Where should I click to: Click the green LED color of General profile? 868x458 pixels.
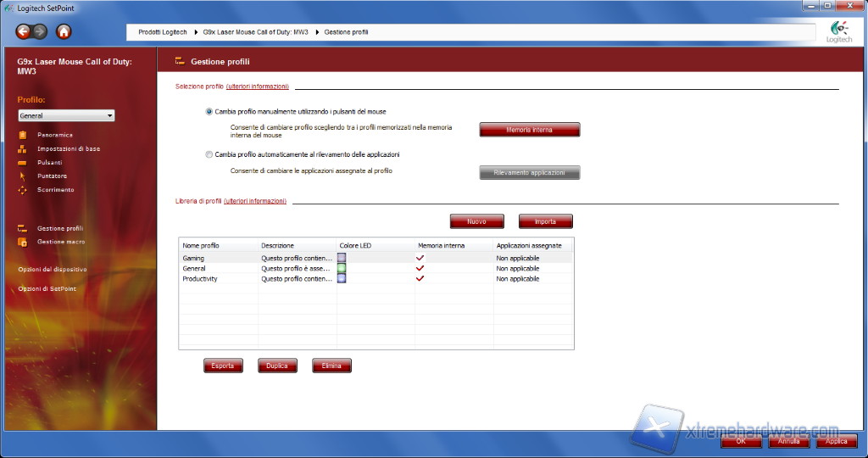342,268
